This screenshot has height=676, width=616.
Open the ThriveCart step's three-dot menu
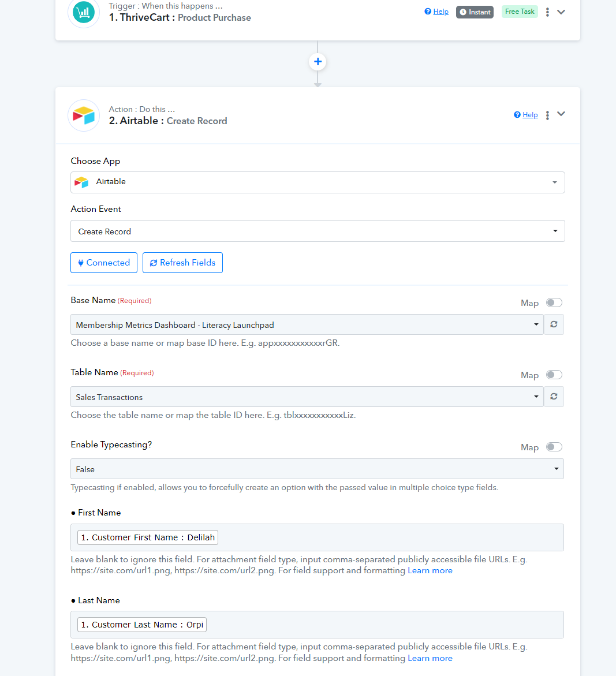547,12
